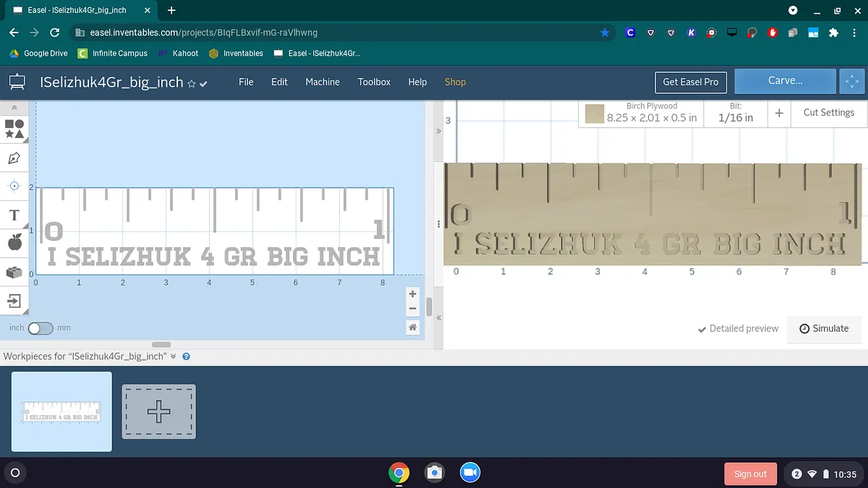868x488 pixels.
Task: Select the Text tool
Action: tap(14, 215)
